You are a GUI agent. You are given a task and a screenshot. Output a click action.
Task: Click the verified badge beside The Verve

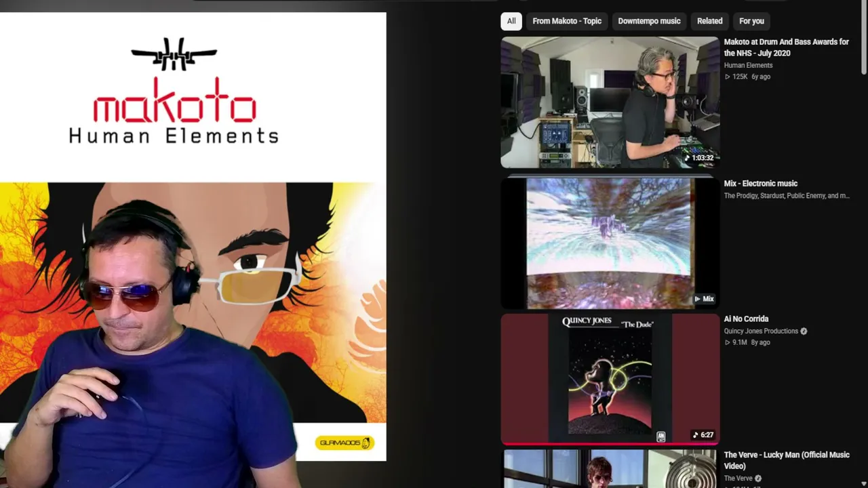[758, 479]
